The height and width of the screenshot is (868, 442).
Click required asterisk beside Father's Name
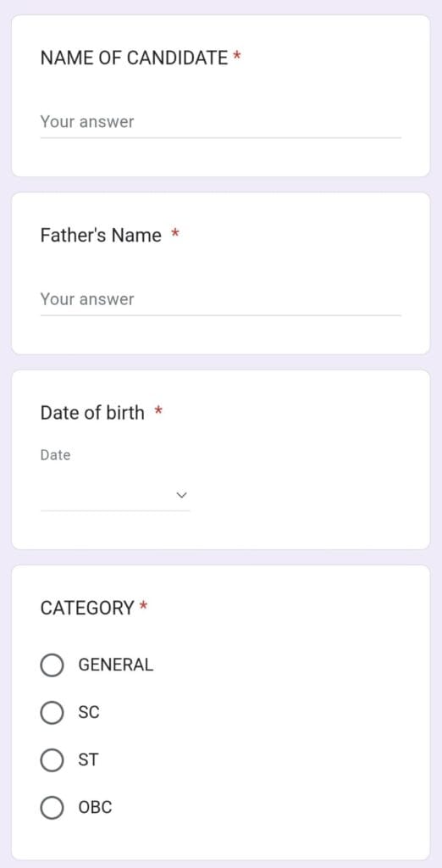point(175,233)
